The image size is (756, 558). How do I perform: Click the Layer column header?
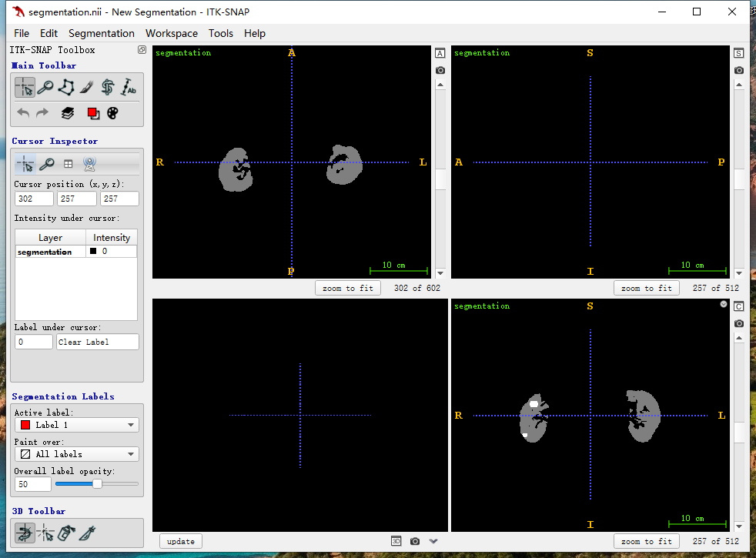51,238
